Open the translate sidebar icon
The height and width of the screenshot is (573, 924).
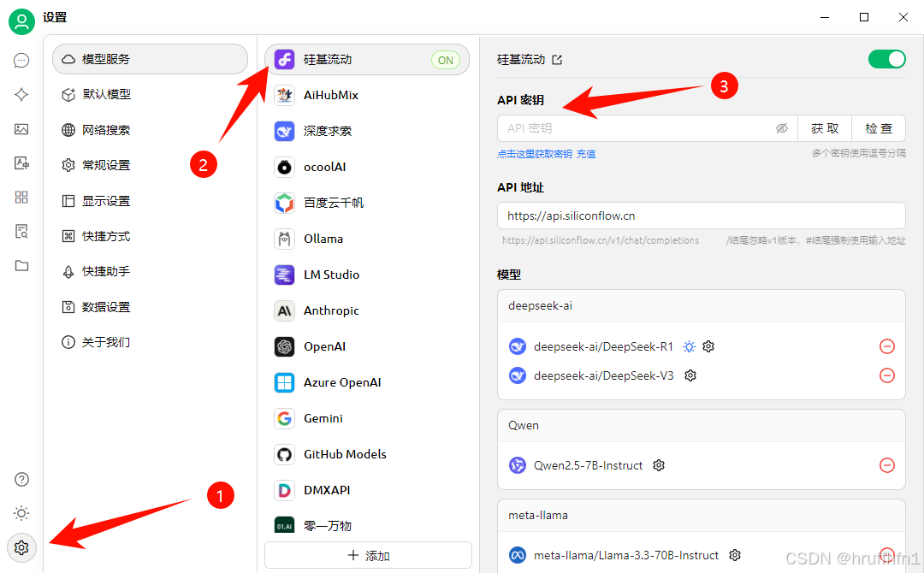[21, 163]
